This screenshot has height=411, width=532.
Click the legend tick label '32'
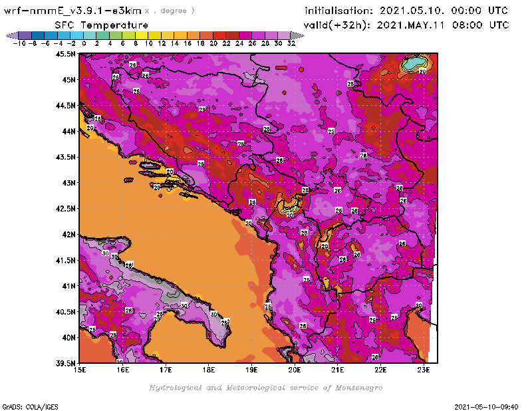coord(291,43)
